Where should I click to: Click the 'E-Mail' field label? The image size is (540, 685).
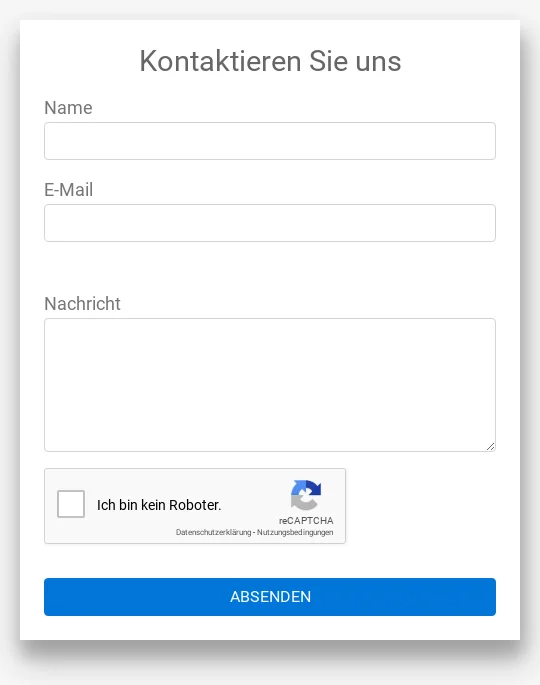tap(69, 190)
